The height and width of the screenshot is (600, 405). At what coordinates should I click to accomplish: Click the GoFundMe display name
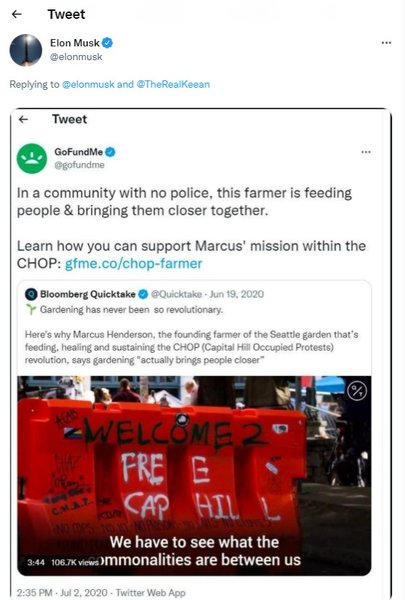78,152
